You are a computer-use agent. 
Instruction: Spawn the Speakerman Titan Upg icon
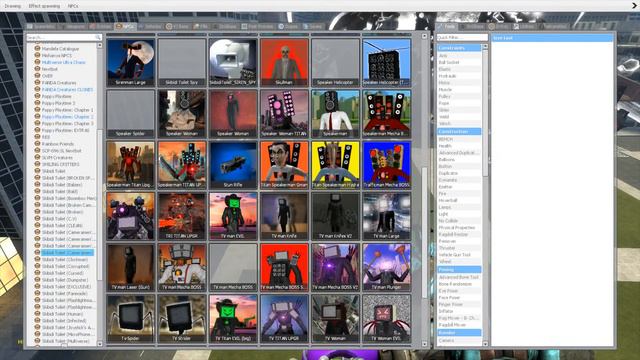click(x=131, y=165)
